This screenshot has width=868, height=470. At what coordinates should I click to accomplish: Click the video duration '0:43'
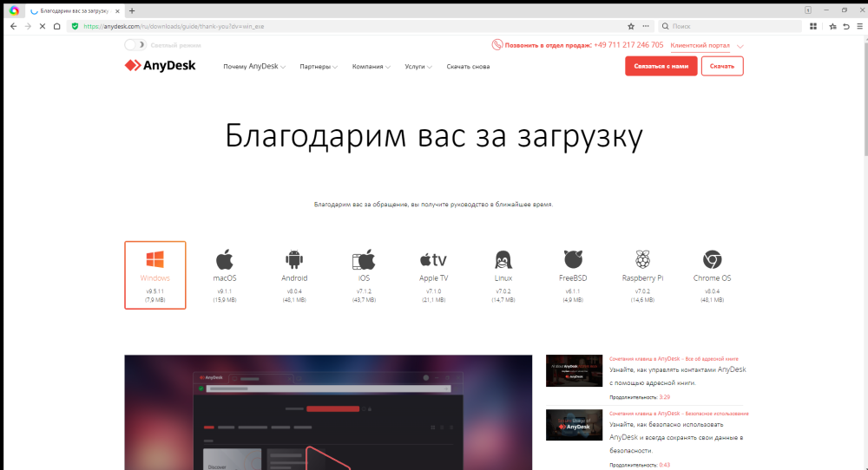click(x=664, y=465)
